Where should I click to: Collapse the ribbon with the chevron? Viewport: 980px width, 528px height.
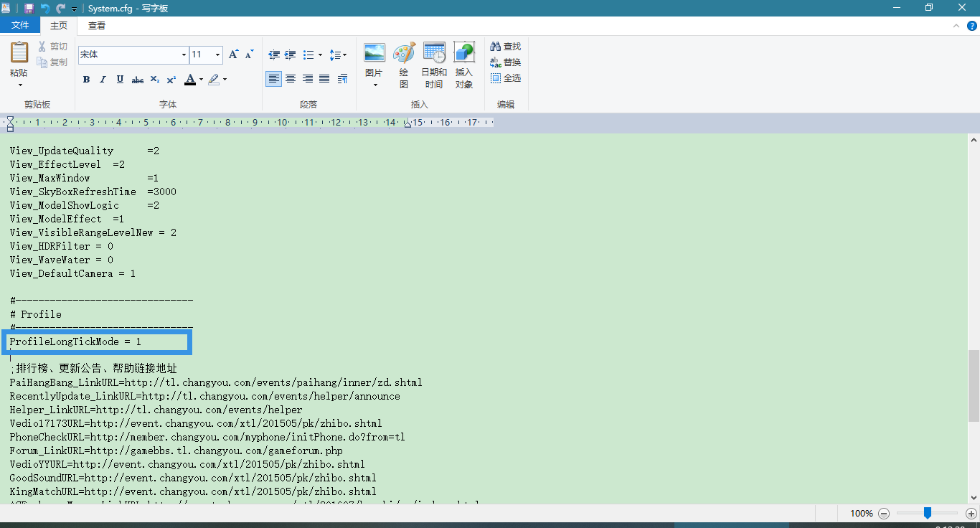[956, 26]
